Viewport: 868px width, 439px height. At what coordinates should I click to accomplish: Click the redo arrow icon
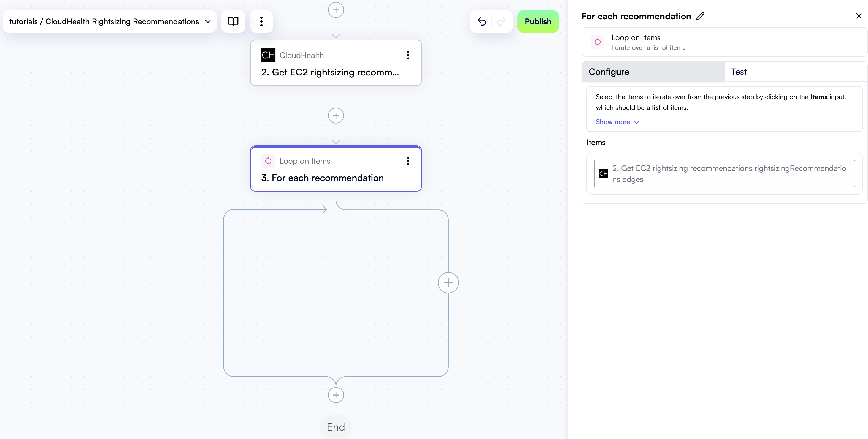coord(501,21)
